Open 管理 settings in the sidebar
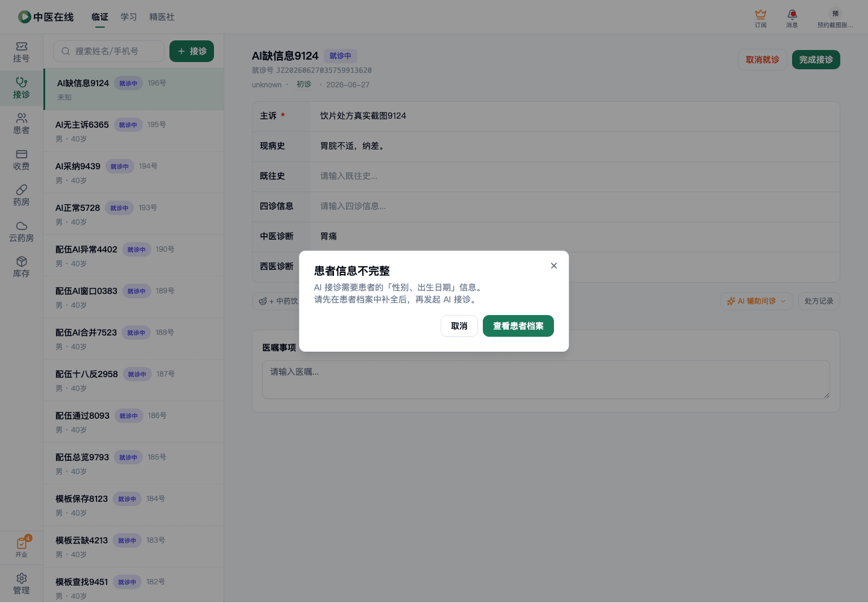This screenshot has width=868, height=603. point(22,584)
